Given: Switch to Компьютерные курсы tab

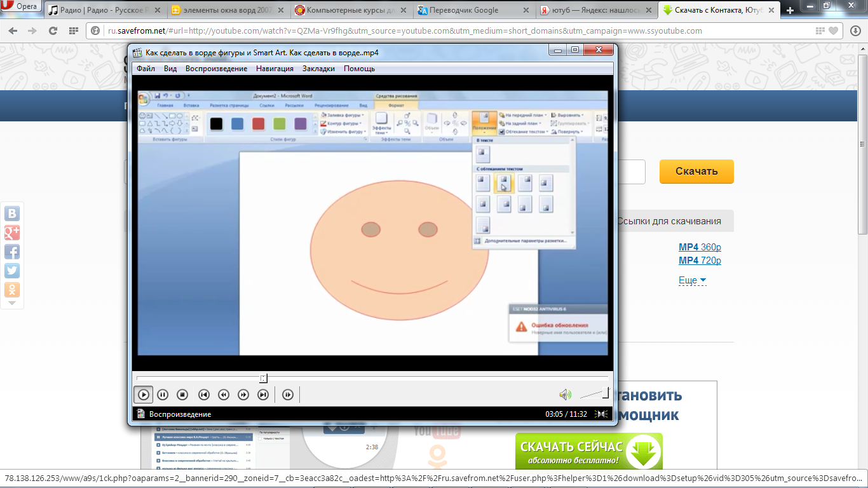Looking at the screenshot, I should pos(351,10).
